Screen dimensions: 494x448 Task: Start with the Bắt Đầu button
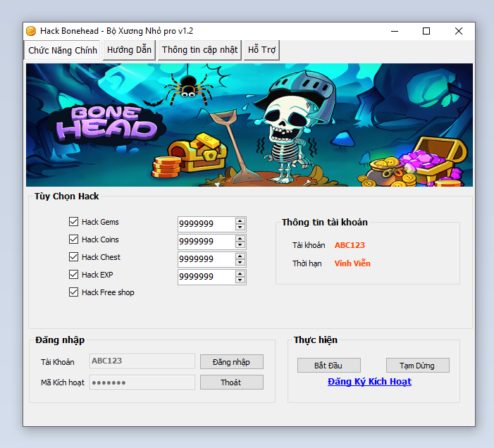tap(328, 366)
